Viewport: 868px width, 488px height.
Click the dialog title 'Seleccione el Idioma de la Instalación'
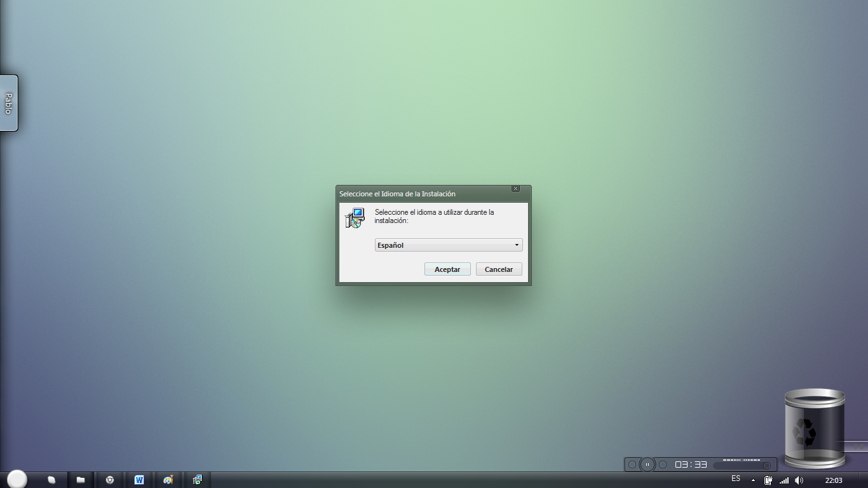coord(397,194)
